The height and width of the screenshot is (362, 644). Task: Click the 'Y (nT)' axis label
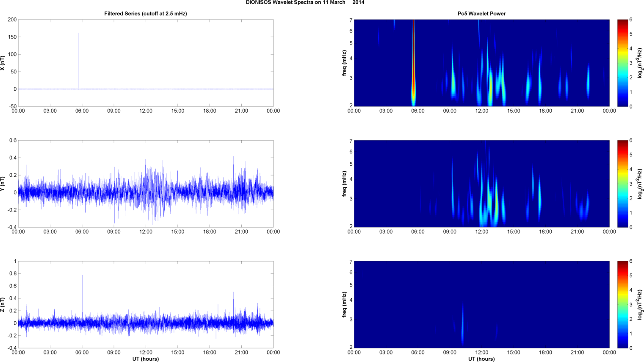click(x=3, y=184)
